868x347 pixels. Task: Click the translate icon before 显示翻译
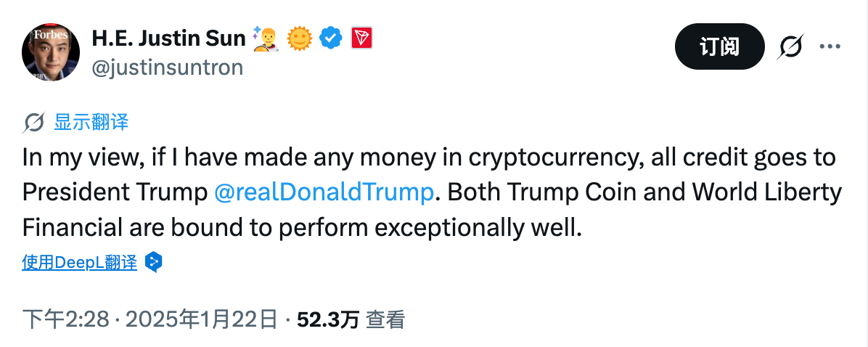34,122
